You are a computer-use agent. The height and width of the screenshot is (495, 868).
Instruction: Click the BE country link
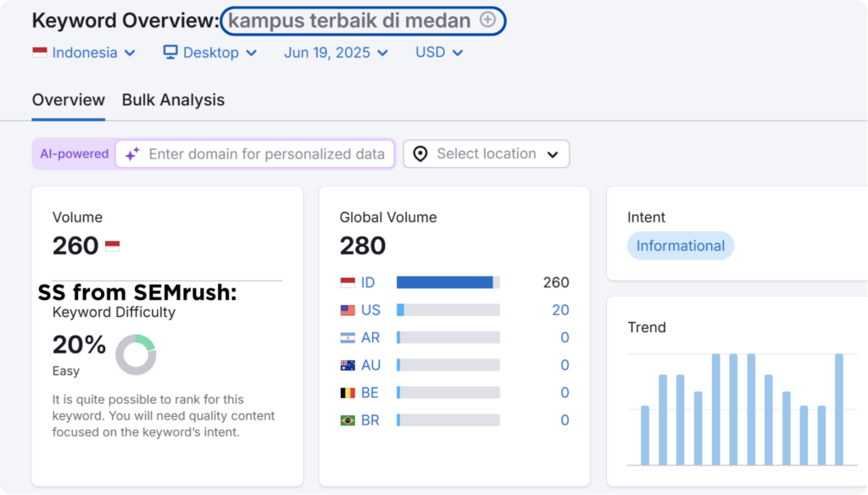tap(370, 392)
